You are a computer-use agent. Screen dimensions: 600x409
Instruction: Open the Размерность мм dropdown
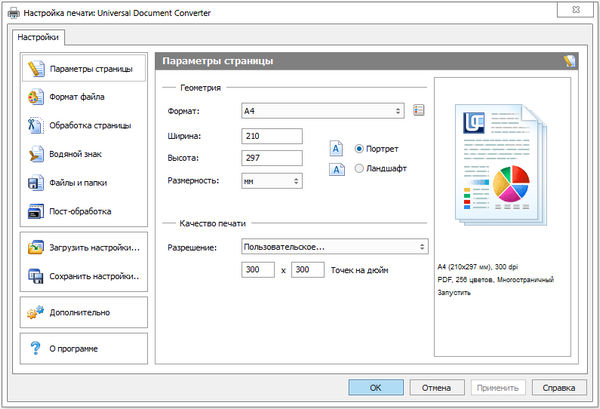point(272,181)
